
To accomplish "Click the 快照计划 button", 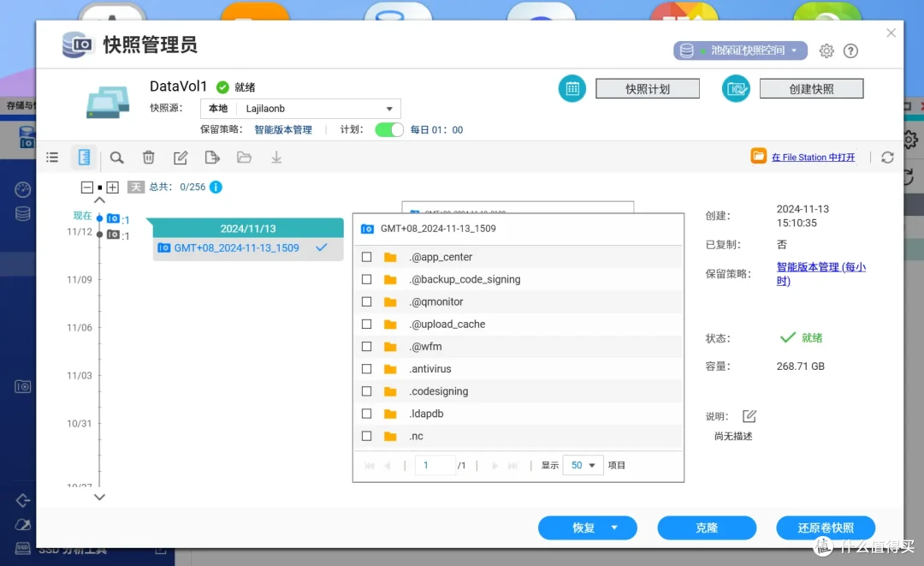I will point(648,89).
